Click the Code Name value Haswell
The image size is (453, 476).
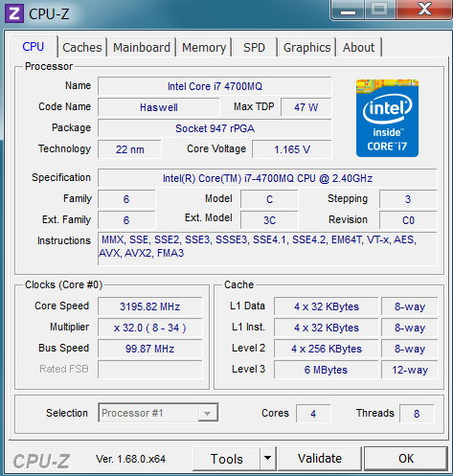point(159,107)
